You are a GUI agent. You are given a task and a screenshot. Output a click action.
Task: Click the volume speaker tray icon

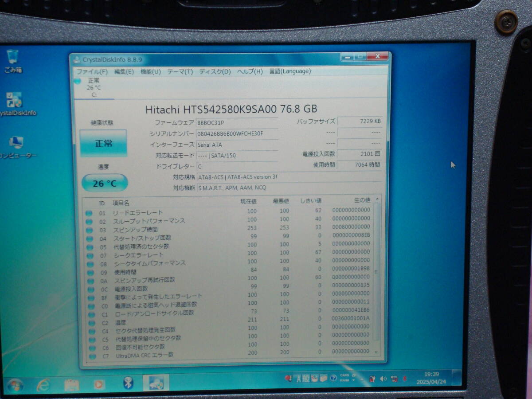coord(383,379)
